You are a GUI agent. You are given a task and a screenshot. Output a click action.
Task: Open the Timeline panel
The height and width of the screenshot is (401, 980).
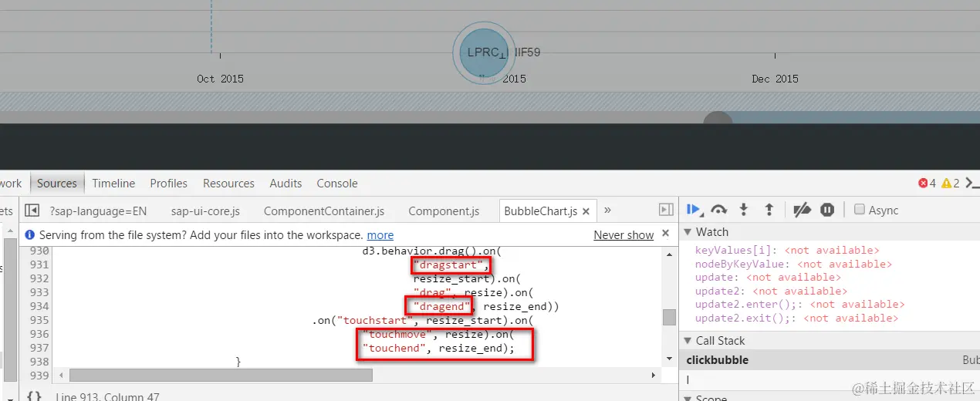[113, 184]
